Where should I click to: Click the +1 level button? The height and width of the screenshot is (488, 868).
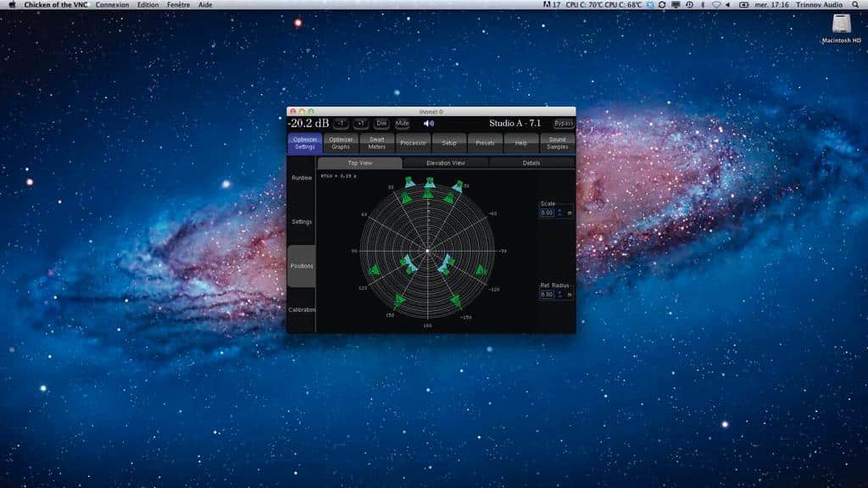click(362, 123)
